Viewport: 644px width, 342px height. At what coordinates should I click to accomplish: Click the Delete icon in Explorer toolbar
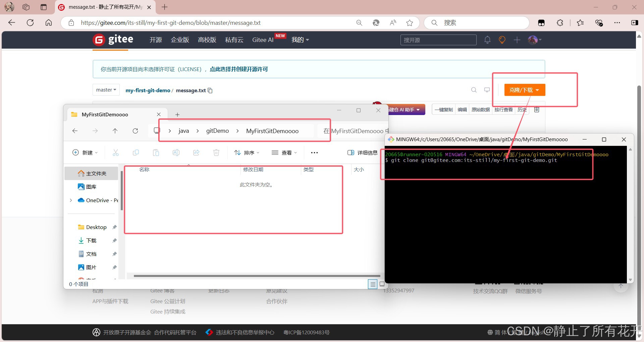point(216,153)
